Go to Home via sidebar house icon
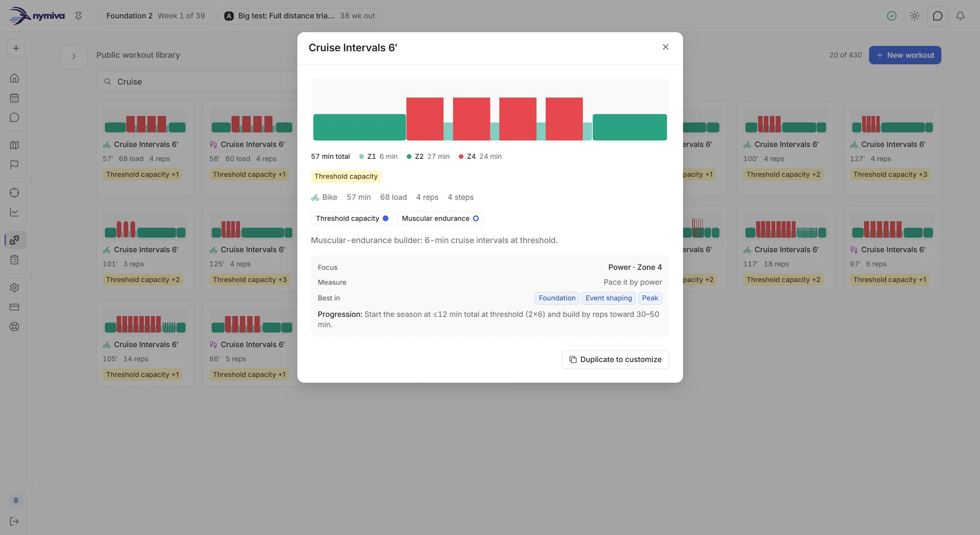This screenshot has height=535, width=980. [x=15, y=78]
